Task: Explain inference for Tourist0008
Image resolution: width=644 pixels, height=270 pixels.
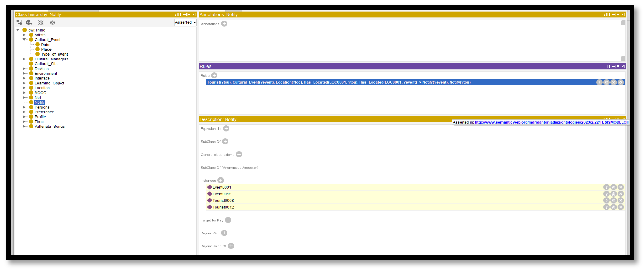Action: tap(606, 200)
